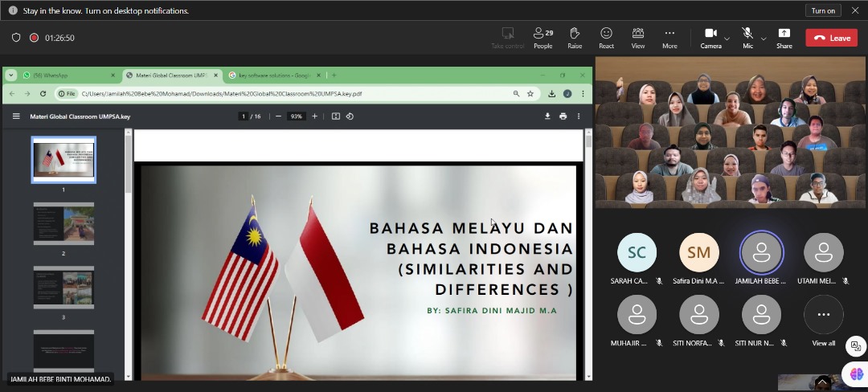
Task: Switch to the WhatsApp browser tab
Action: pyautogui.click(x=69, y=76)
